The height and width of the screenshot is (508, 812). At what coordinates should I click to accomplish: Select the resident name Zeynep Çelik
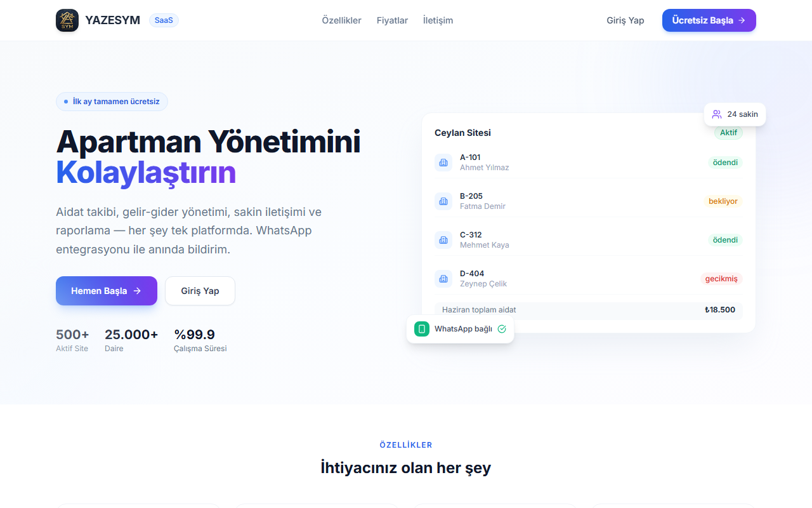(x=483, y=284)
